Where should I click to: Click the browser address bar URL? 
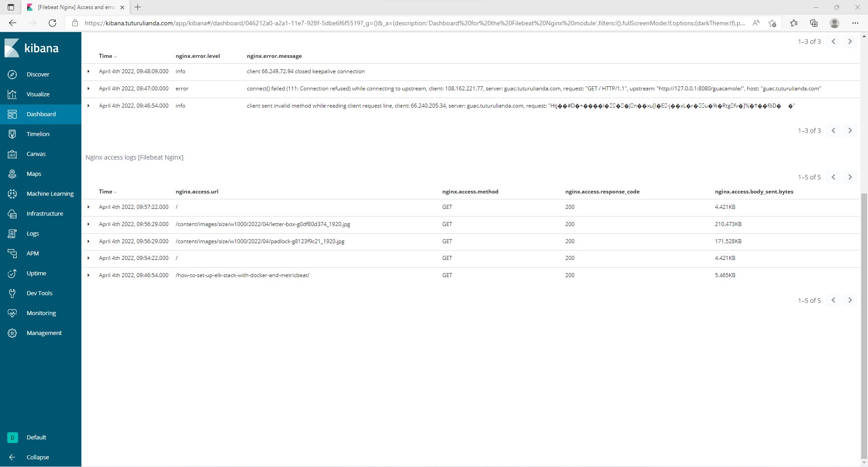click(x=415, y=23)
